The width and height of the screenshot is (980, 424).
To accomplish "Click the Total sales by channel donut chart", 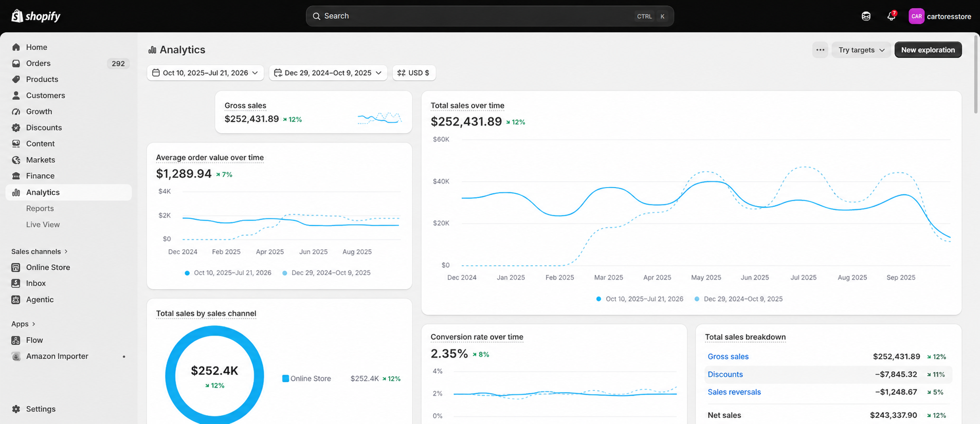I will (214, 376).
